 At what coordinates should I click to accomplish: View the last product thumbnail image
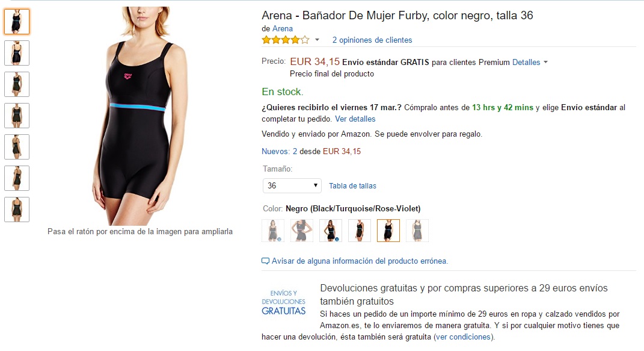click(17, 209)
